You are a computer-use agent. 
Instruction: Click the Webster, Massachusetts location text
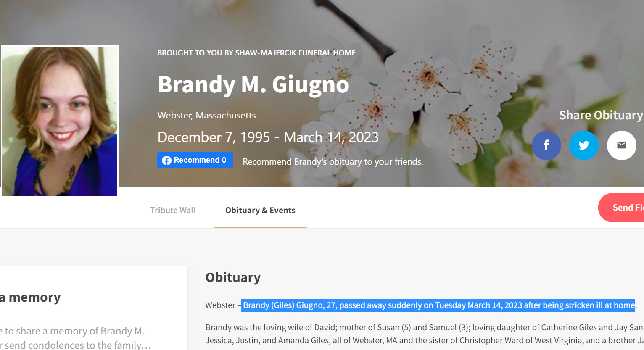[206, 115]
